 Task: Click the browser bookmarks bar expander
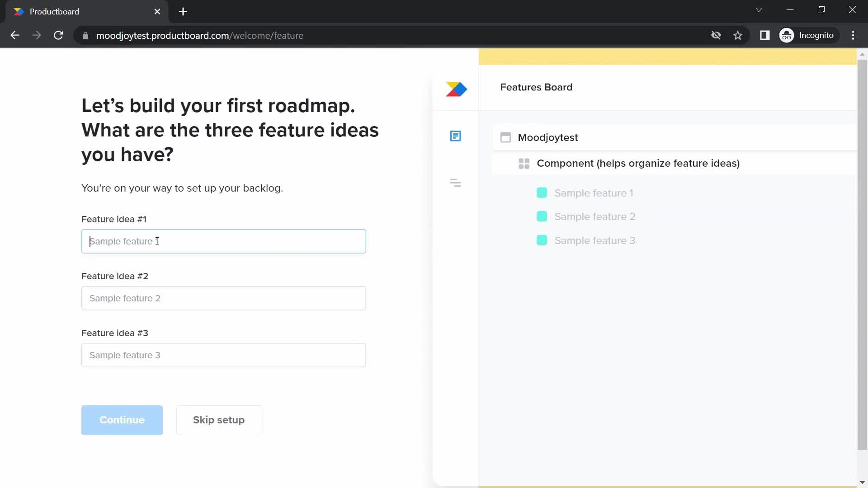(x=765, y=35)
